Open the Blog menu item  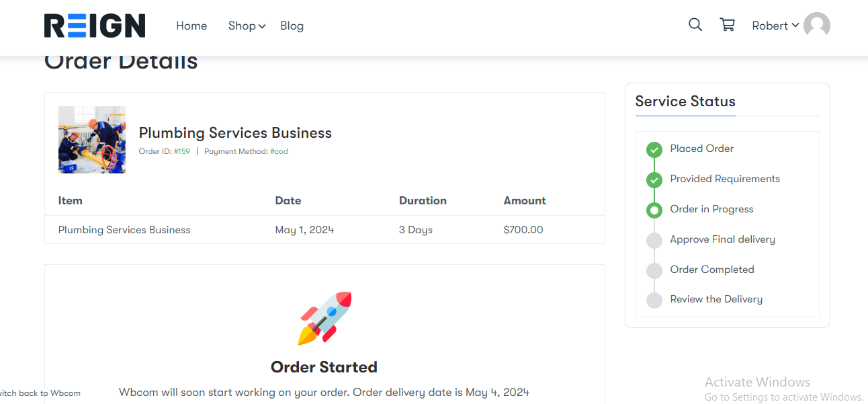292,26
